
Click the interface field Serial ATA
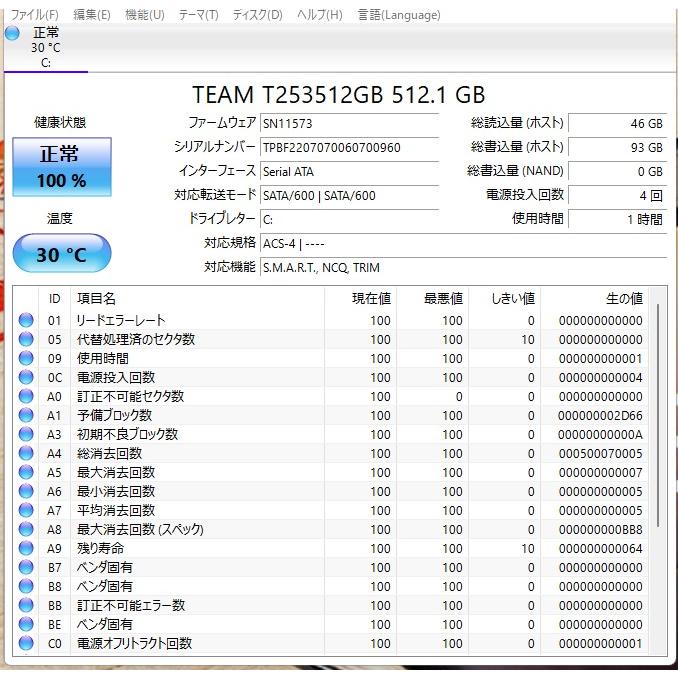coord(349,172)
